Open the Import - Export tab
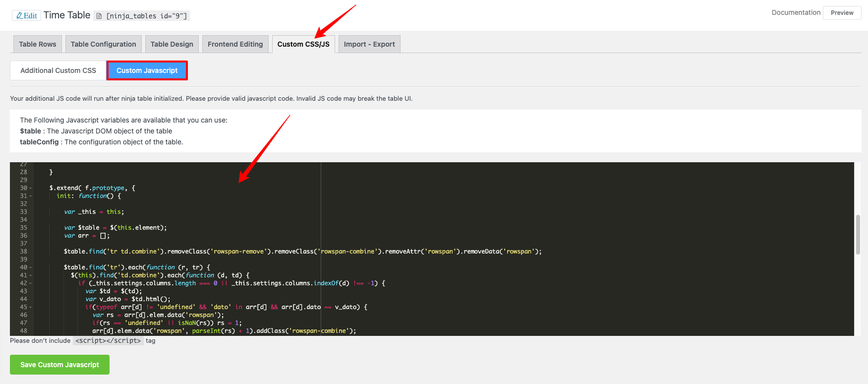 tap(369, 44)
